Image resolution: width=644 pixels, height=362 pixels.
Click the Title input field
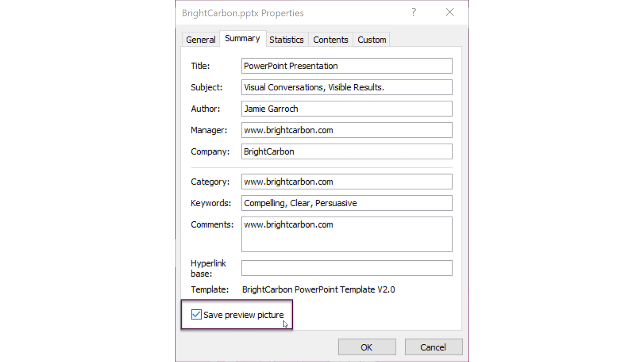[x=347, y=66]
